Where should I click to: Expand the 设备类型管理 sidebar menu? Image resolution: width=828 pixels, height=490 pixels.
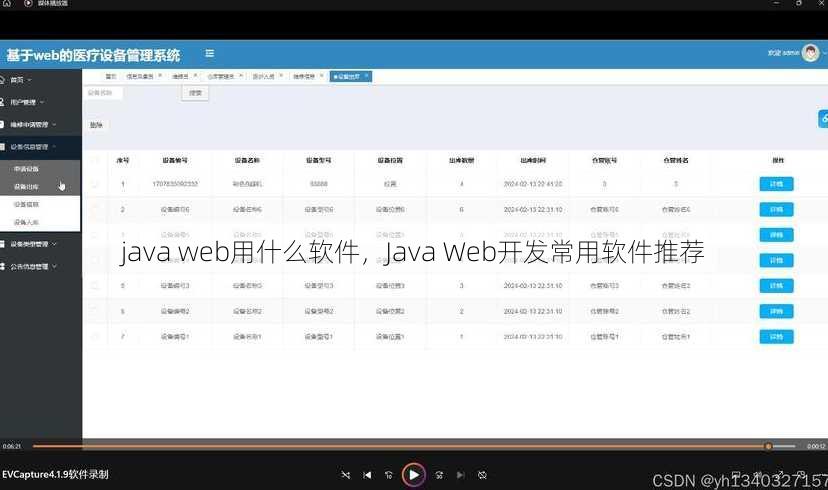coord(40,244)
